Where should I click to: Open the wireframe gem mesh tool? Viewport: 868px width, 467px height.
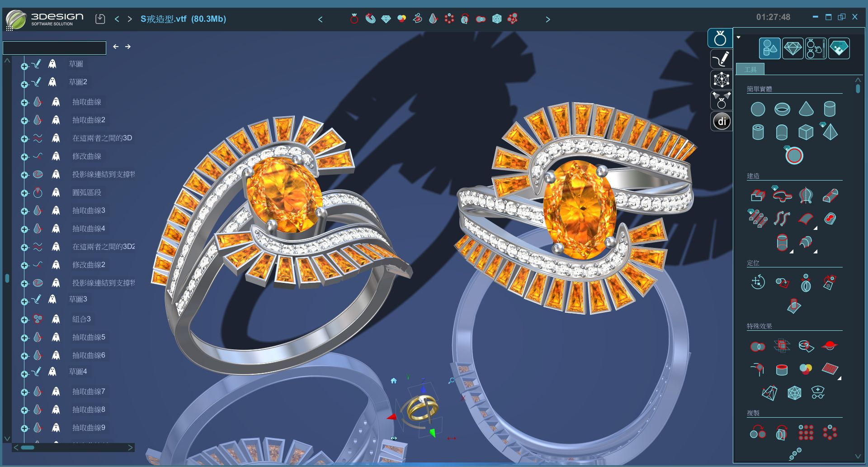(794, 393)
